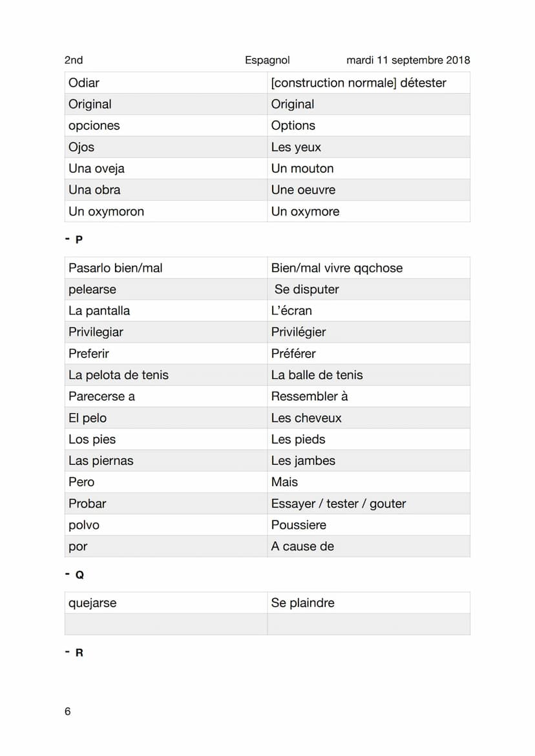Click the '- P' section heading

pyautogui.click(x=74, y=239)
